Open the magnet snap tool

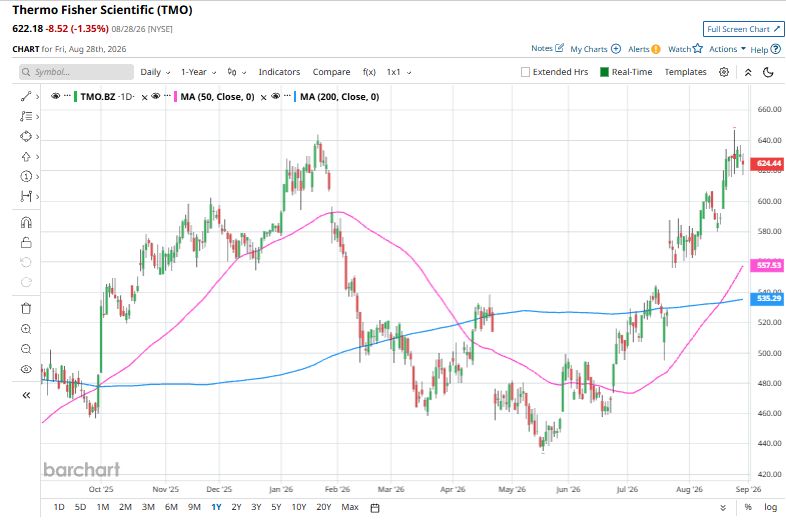[26, 222]
